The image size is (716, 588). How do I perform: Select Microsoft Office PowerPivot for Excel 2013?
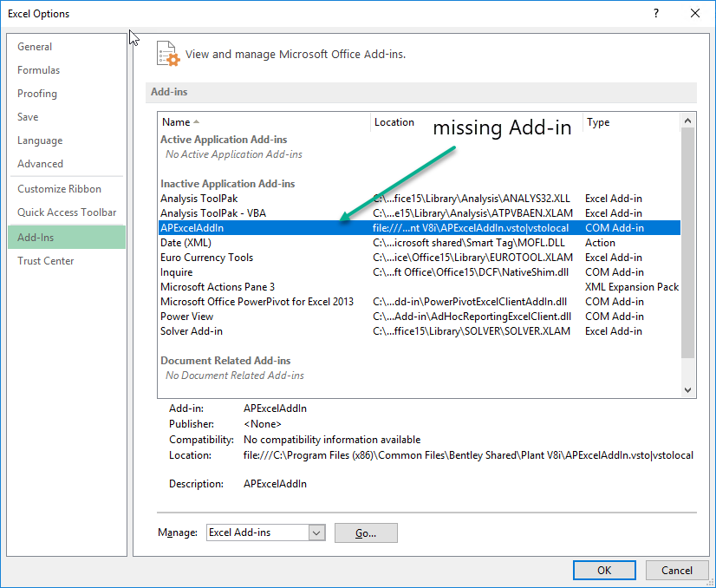point(420,302)
